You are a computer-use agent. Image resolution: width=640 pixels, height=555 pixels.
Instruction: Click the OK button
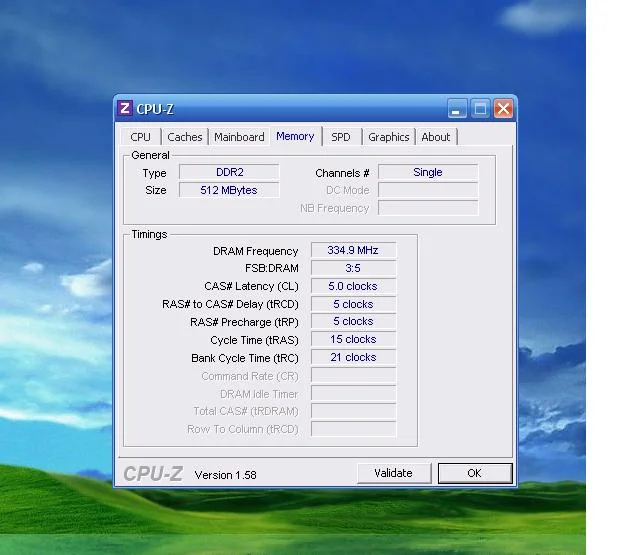[475, 473]
